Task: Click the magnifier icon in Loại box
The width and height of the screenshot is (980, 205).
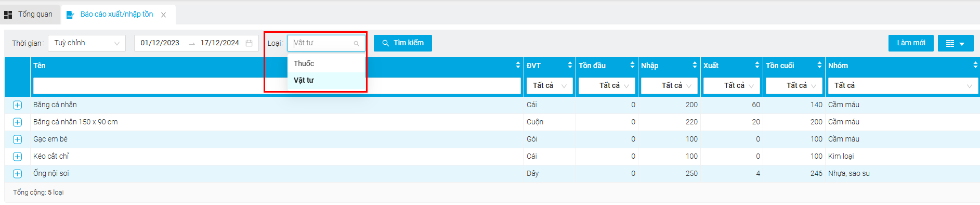Action: pos(357,44)
